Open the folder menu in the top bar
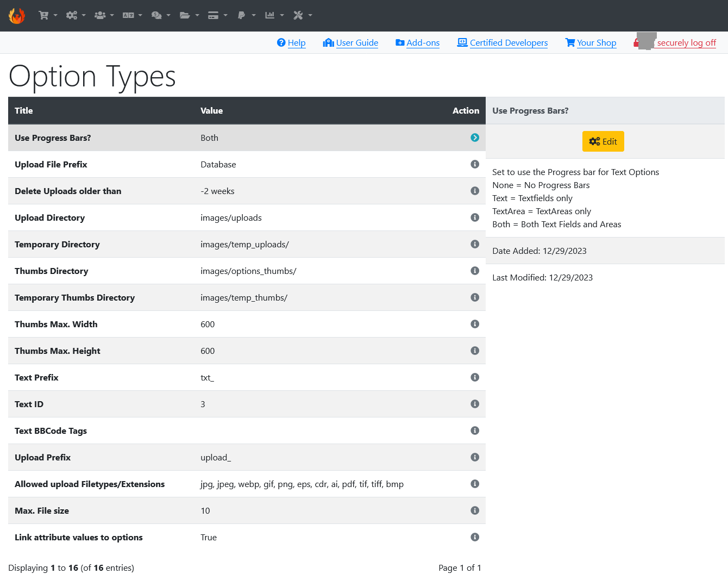728x580 pixels. pyautogui.click(x=189, y=15)
